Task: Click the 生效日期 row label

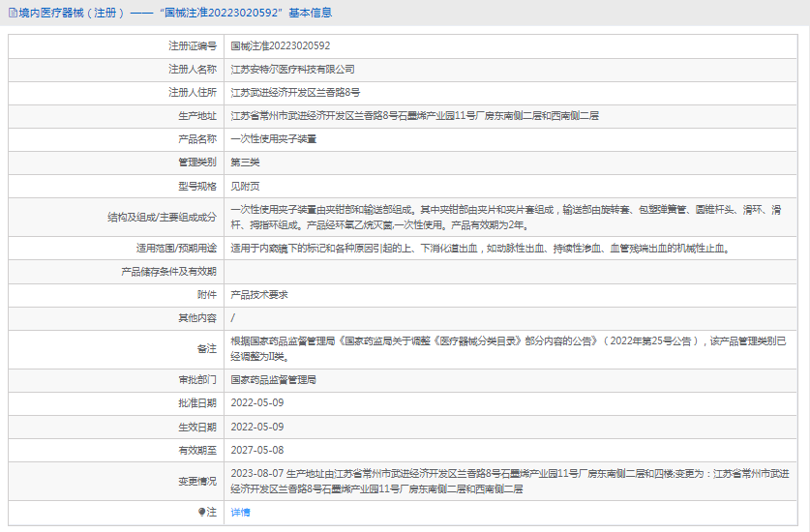Action: coord(197,427)
